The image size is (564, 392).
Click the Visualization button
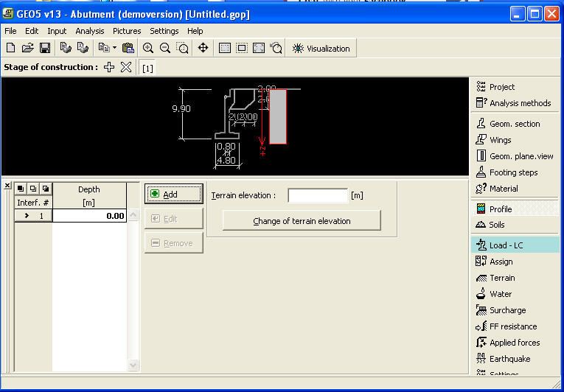[321, 49]
